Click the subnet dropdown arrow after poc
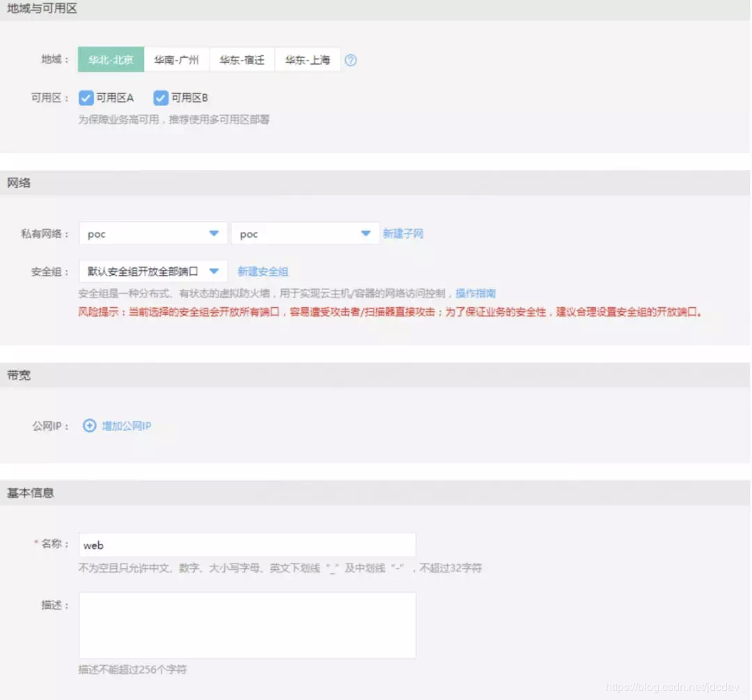 click(366, 233)
